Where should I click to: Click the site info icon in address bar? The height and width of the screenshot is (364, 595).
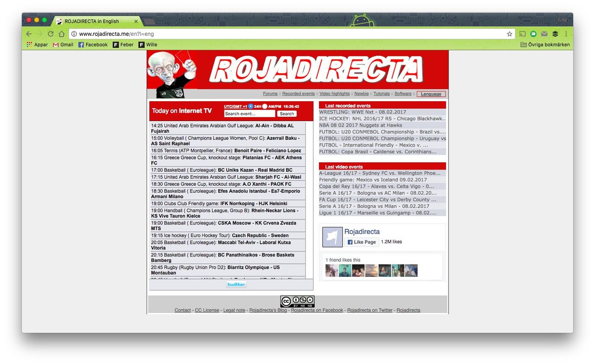click(x=74, y=34)
